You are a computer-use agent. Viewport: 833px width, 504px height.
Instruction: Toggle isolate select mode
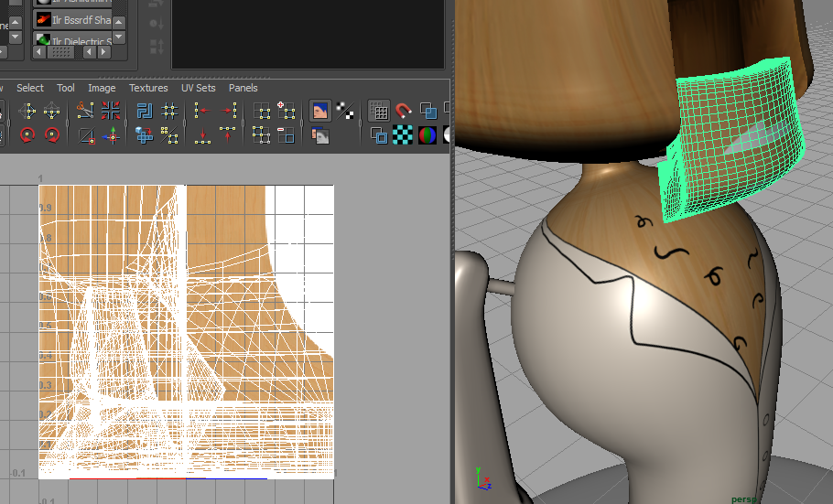coord(262,111)
